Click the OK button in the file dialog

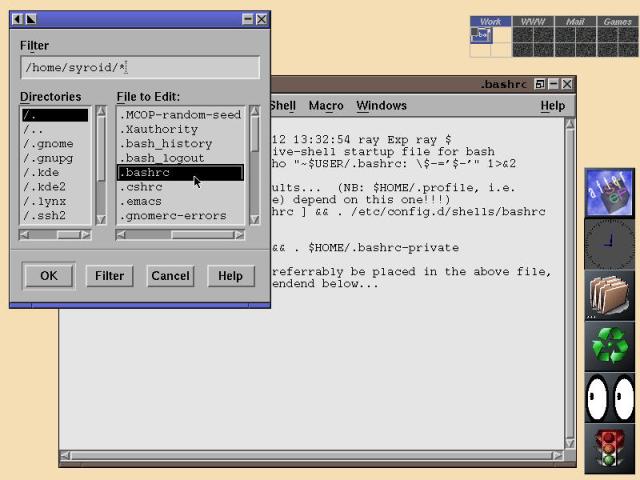pos(49,276)
